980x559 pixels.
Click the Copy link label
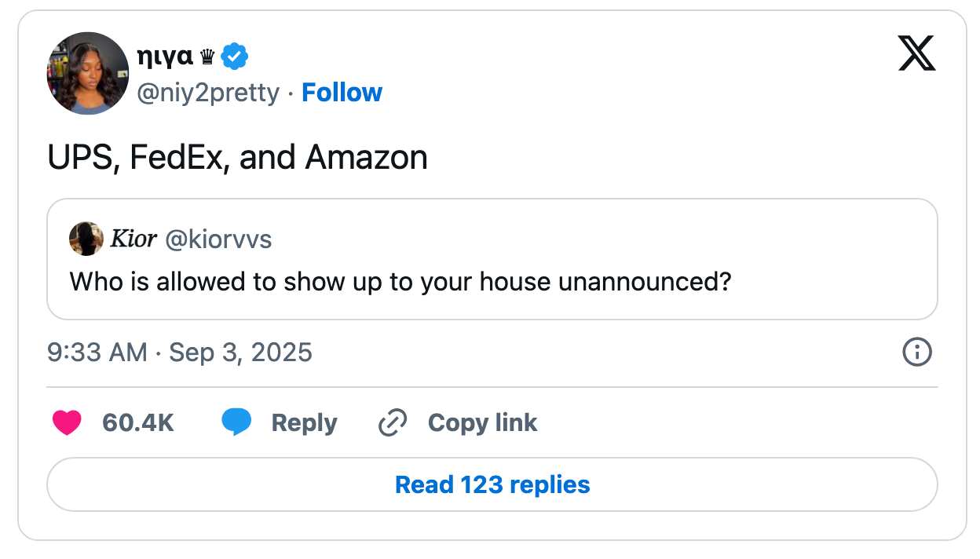tap(481, 422)
